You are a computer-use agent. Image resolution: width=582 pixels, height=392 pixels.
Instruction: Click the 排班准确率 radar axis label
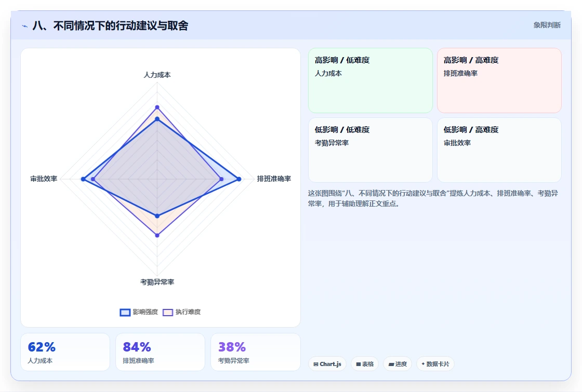tap(274, 179)
